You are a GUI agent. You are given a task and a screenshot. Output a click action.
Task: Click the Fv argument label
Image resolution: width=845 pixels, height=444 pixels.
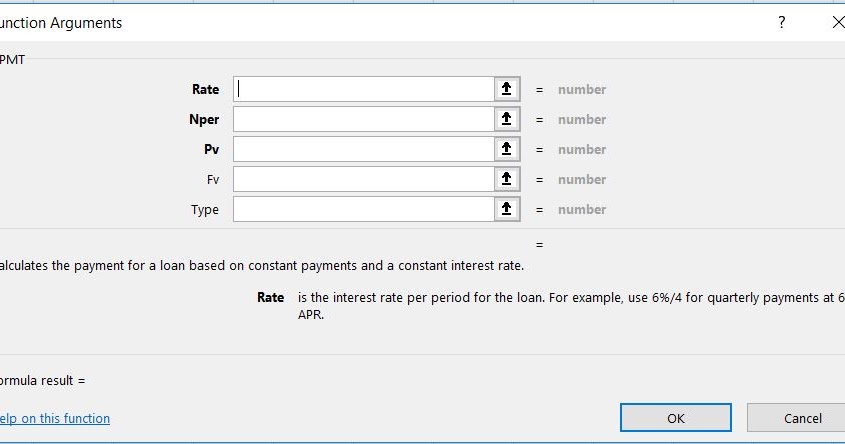click(212, 179)
